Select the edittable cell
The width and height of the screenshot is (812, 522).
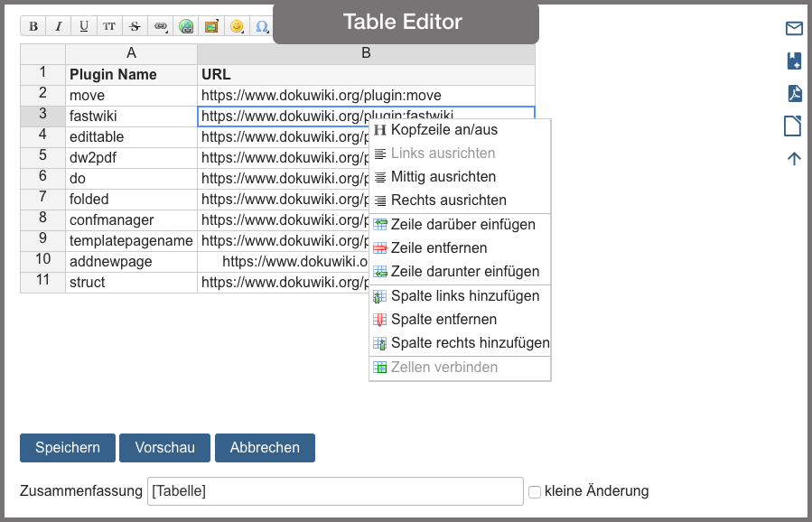131,137
